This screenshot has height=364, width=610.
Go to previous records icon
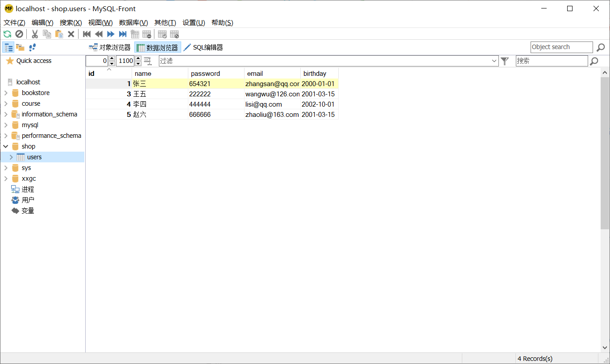pyautogui.click(x=99, y=34)
